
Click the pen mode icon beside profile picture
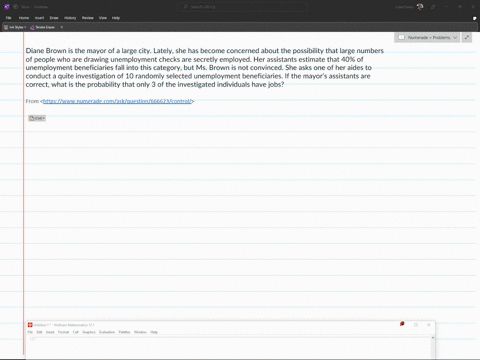[433, 7]
